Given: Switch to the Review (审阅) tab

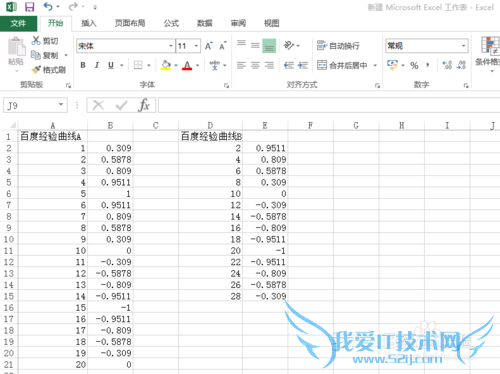Looking at the screenshot, I should (238, 23).
